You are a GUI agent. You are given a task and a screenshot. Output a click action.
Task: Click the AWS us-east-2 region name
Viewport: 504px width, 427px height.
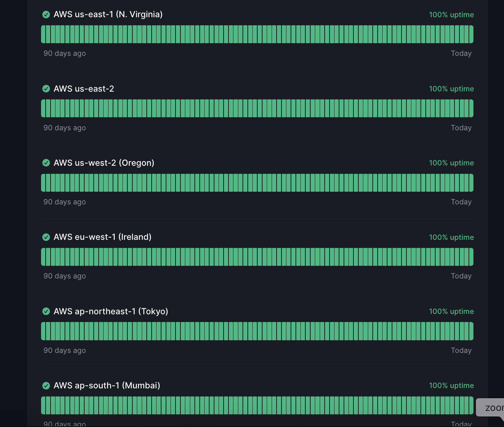[x=84, y=89]
